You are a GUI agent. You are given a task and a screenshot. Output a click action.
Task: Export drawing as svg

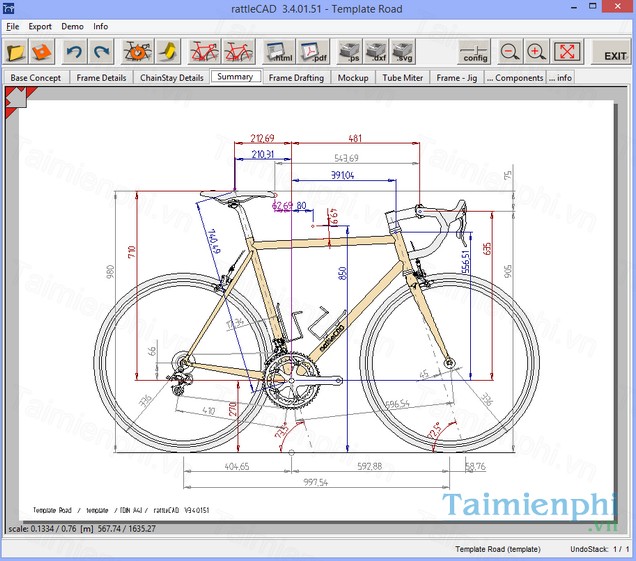(403, 51)
